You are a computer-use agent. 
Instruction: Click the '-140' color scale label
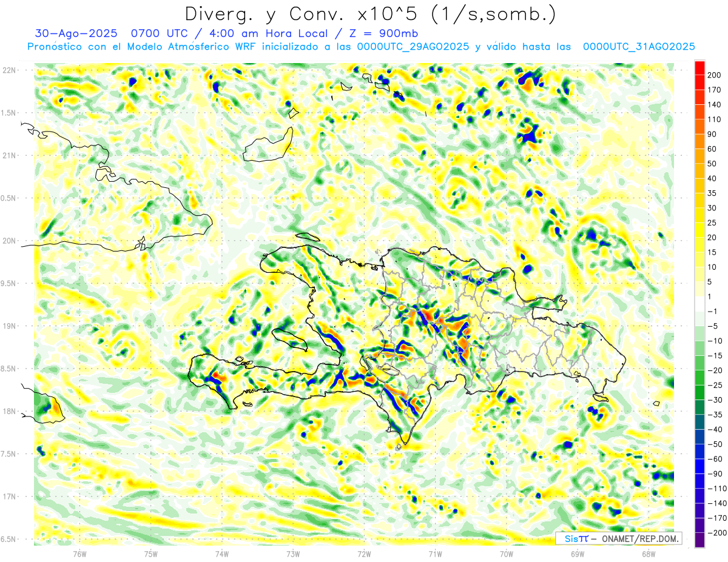(718, 503)
